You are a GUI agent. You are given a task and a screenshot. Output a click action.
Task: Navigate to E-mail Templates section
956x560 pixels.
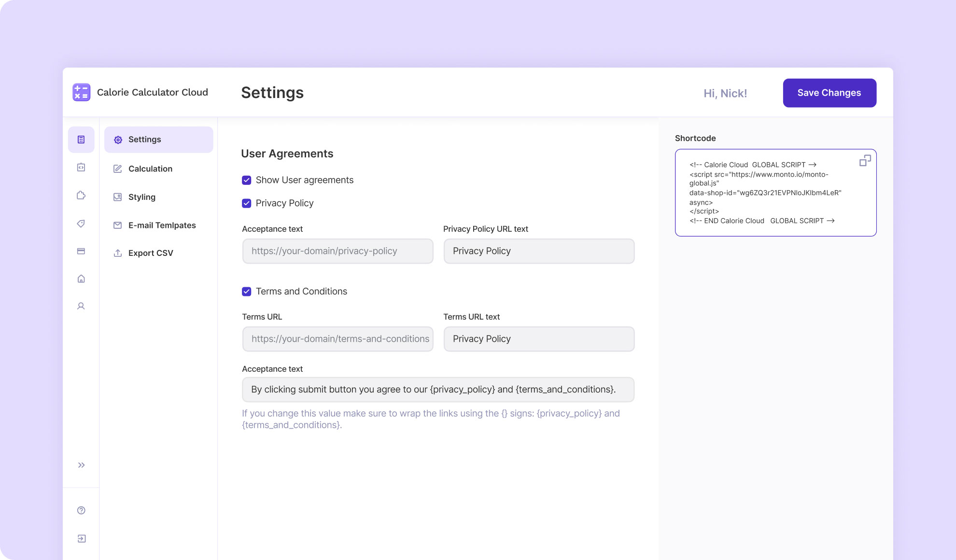162,224
